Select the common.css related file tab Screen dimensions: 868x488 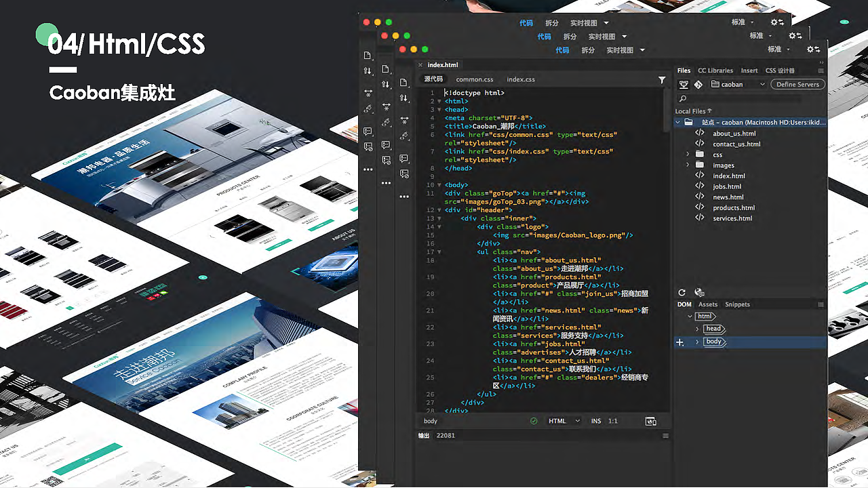(x=475, y=80)
